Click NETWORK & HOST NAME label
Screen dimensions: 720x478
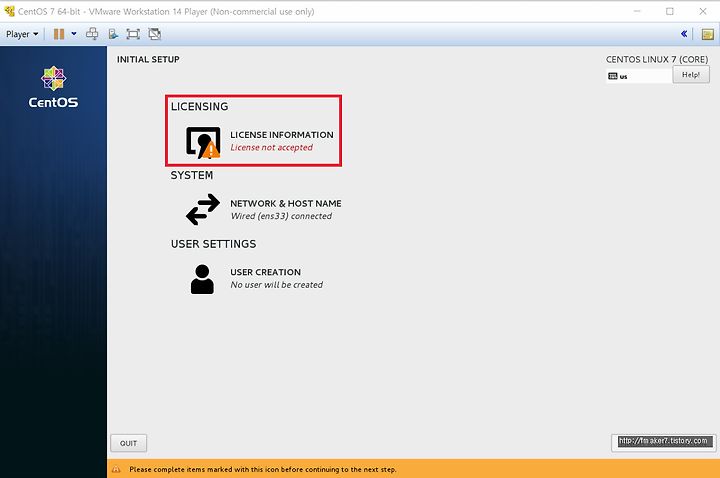(x=286, y=203)
